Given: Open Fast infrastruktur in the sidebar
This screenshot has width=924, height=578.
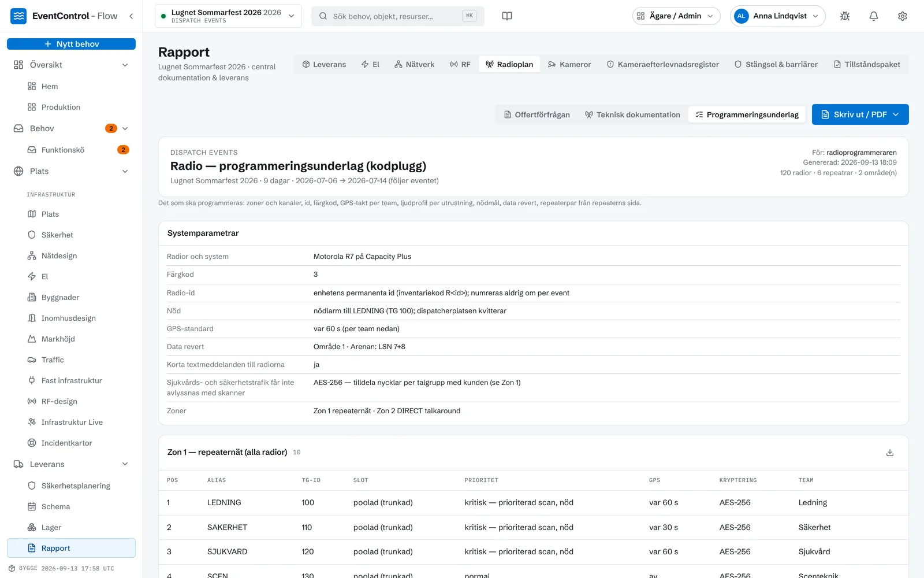Looking at the screenshot, I should pyautogui.click(x=71, y=380).
